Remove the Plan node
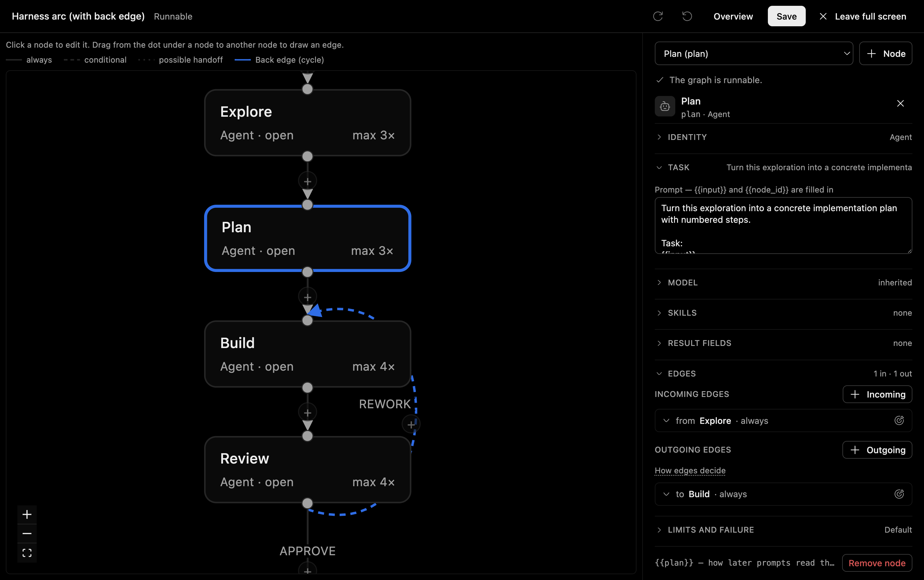Viewport: 924px width, 580px height. pyautogui.click(x=877, y=563)
